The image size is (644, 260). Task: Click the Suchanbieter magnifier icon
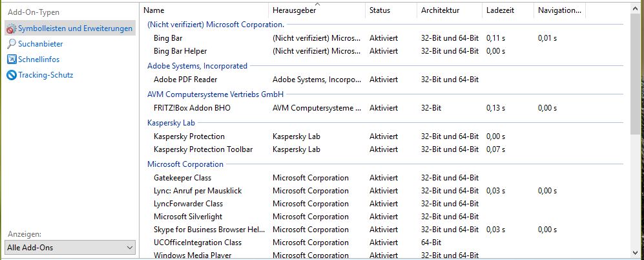(12, 44)
